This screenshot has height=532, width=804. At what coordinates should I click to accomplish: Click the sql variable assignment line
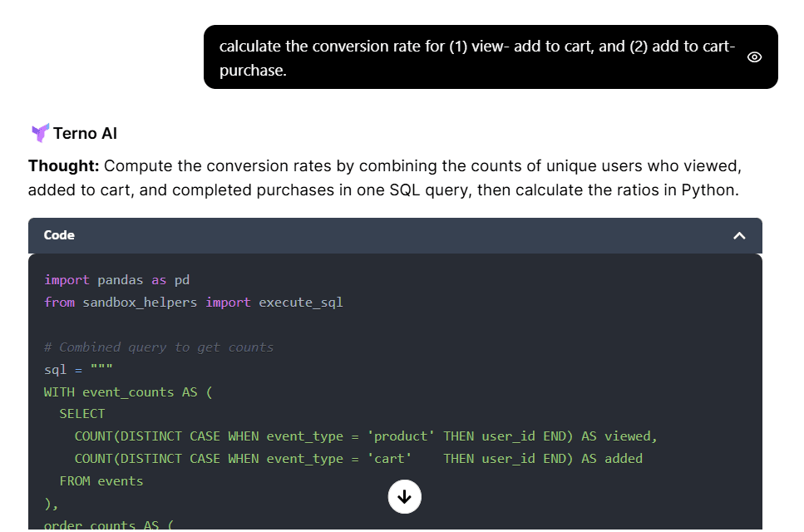(78, 369)
